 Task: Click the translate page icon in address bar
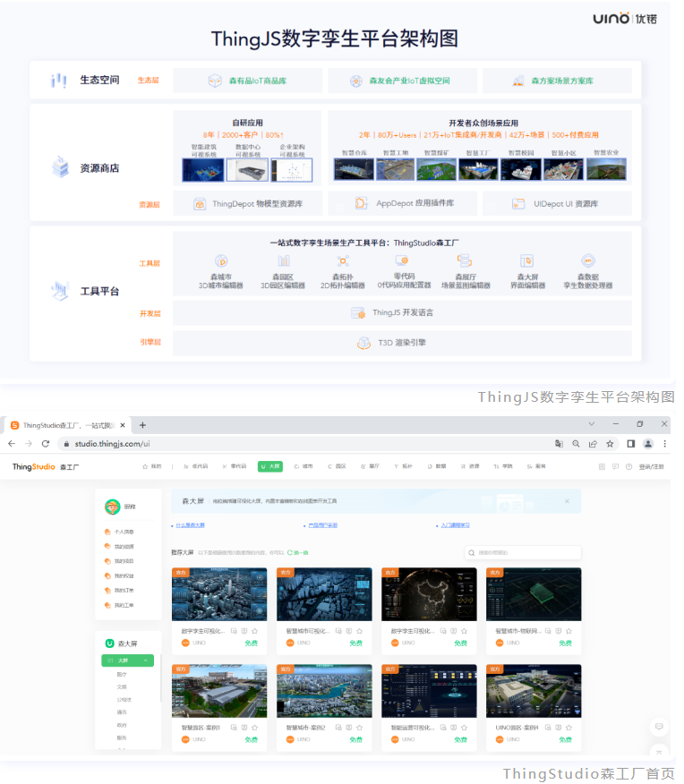[559, 443]
